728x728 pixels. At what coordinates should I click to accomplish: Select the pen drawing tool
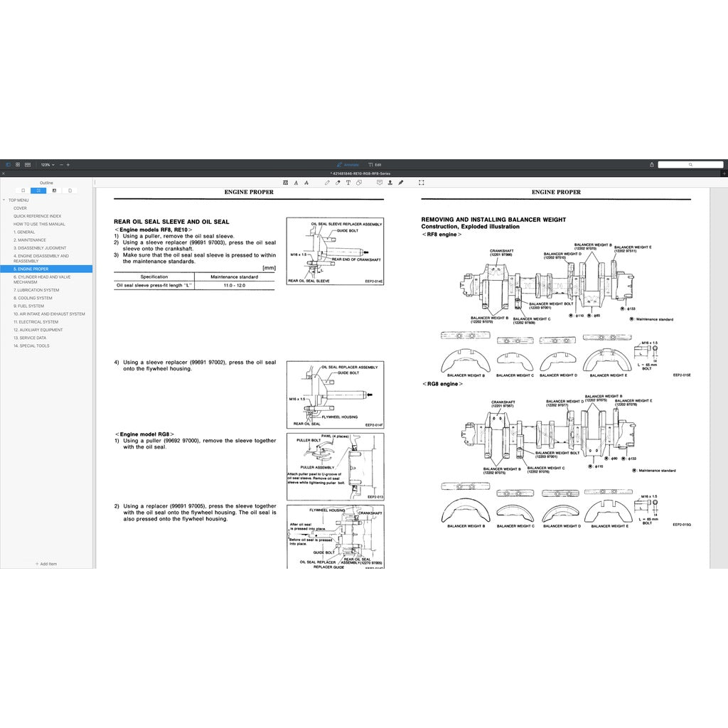(x=327, y=183)
